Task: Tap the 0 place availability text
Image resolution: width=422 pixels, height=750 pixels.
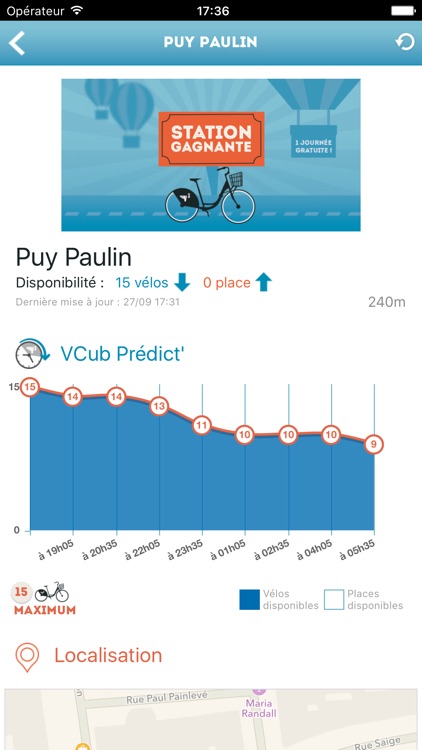Action: tap(227, 283)
